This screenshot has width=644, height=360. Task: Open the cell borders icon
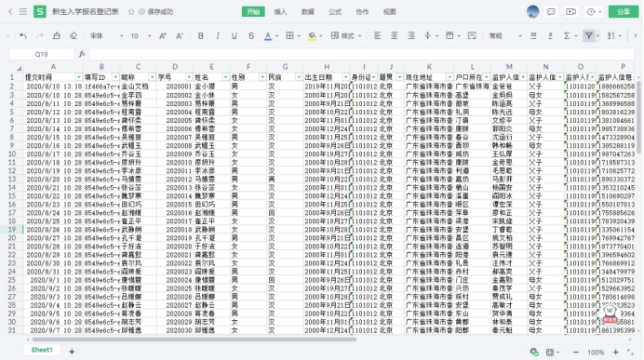pos(289,36)
